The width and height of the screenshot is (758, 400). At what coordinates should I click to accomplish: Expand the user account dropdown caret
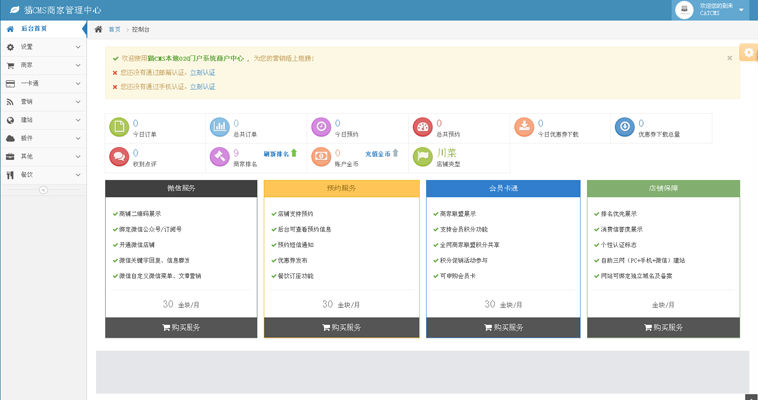[742, 10]
